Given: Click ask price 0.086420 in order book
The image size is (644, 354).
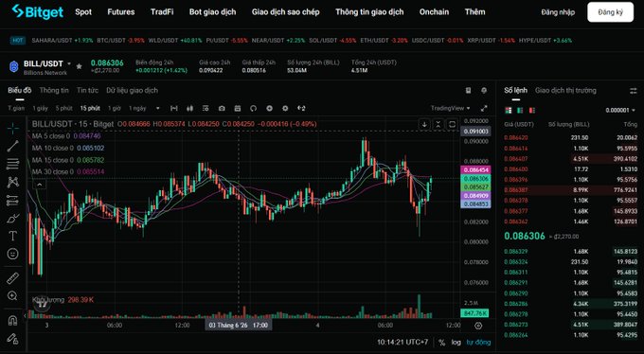Looking at the screenshot, I should (x=516, y=138).
